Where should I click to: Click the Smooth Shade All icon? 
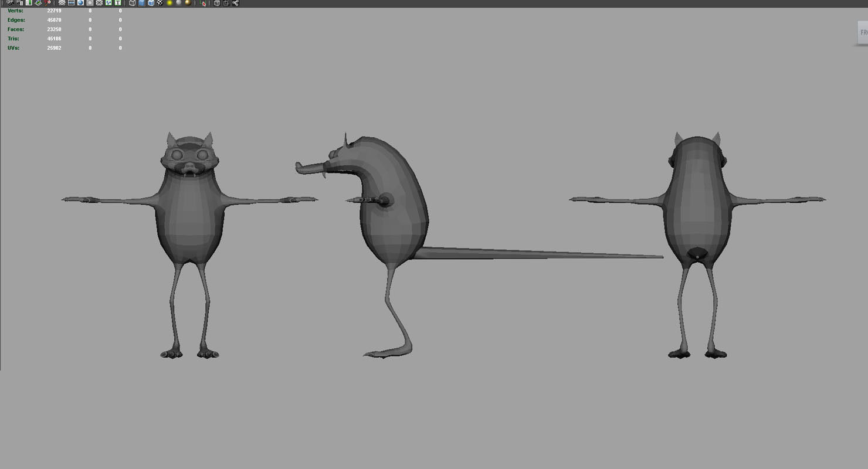tap(141, 4)
